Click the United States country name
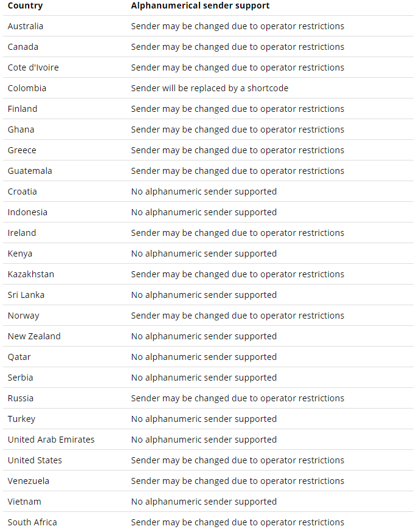The width and height of the screenshot is (419, 532). [35, 460]
